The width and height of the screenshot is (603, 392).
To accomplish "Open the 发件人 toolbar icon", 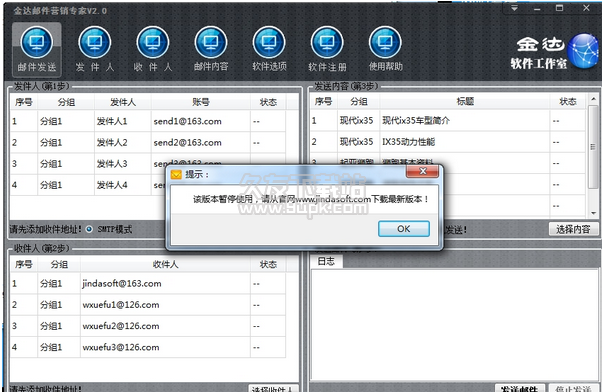I will click(x=95, y=48).
